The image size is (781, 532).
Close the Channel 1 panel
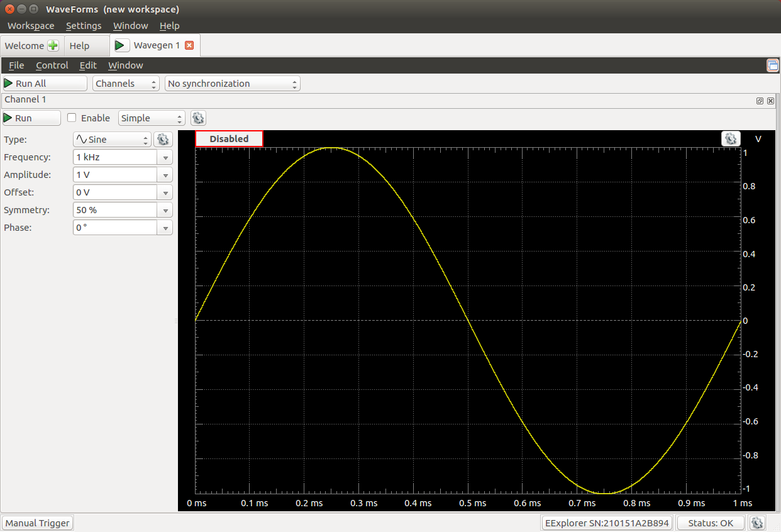[x=770, y=101]
